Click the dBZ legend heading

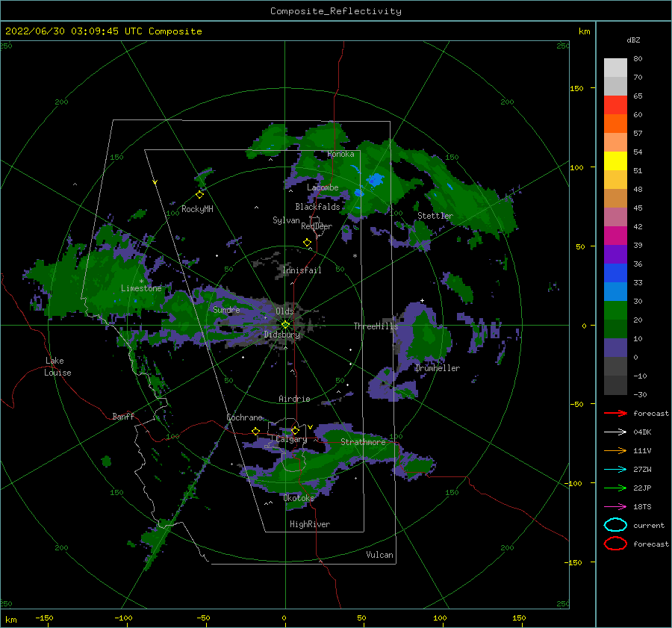(x=633, y=40)
